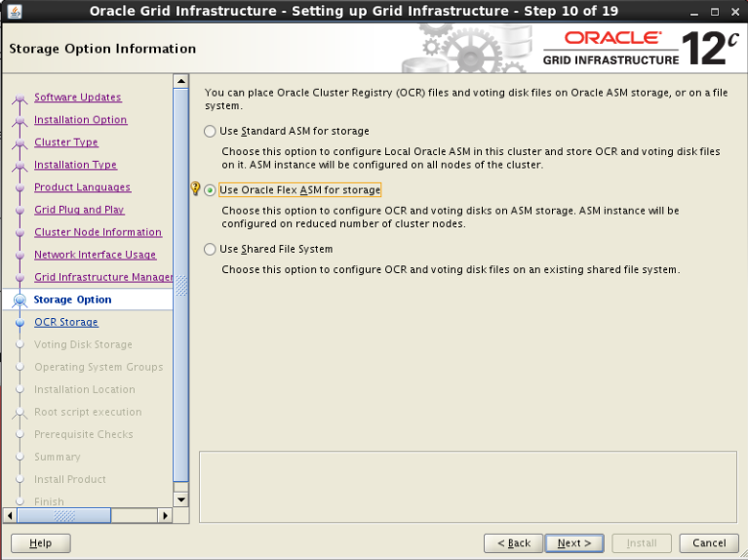Close the installer window
This screenshot has width=748, height=560.
click(735, 12)
